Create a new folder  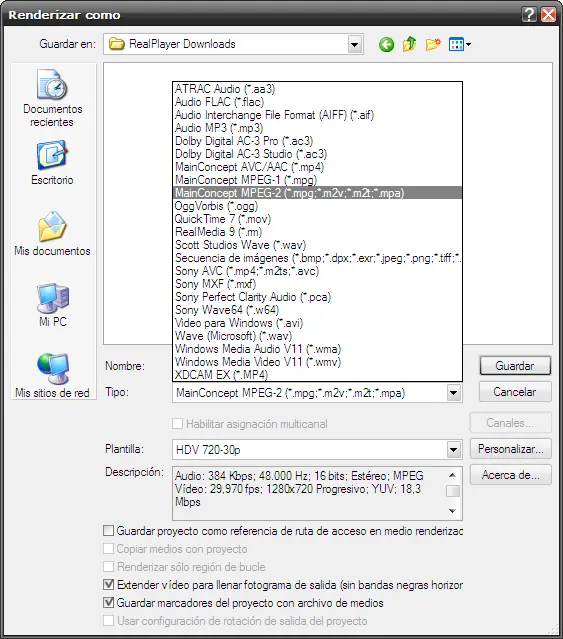tap(433, 44)
